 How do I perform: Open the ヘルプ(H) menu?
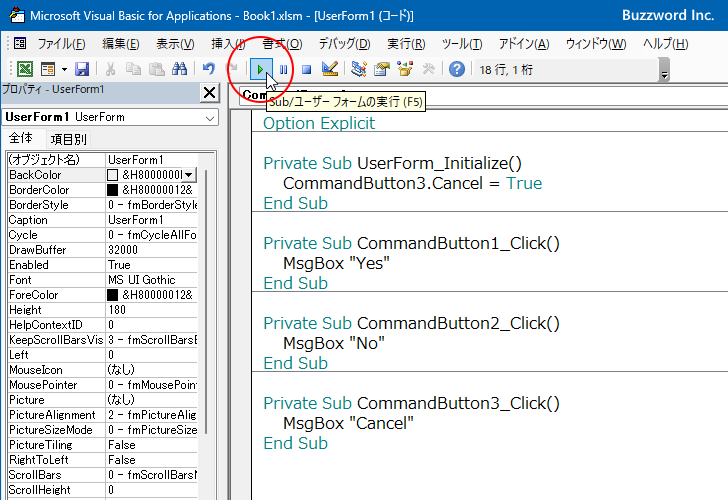pos(665,44)
